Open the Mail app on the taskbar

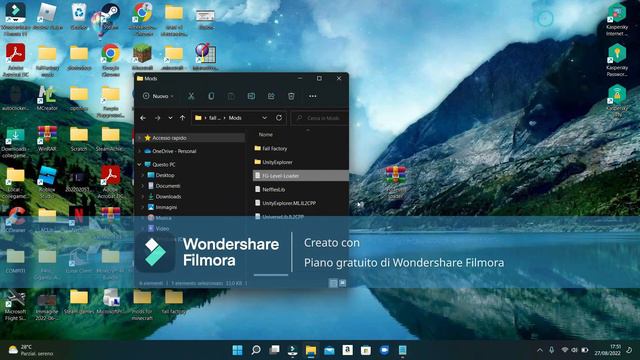click(x=329, y=350)
